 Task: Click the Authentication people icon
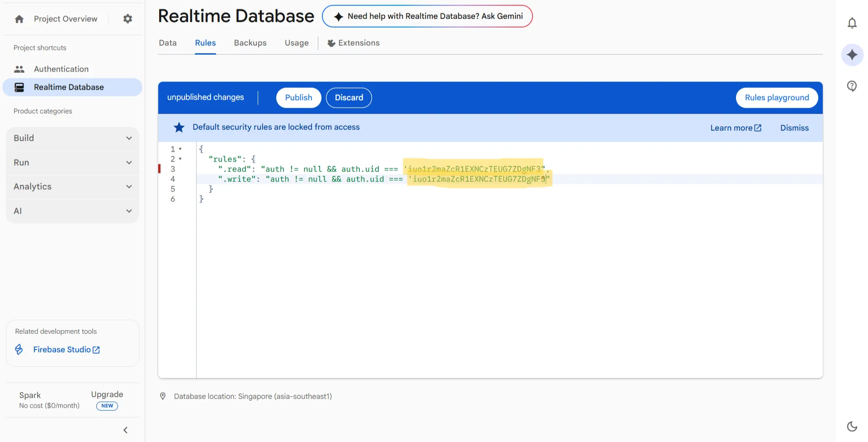19,69
